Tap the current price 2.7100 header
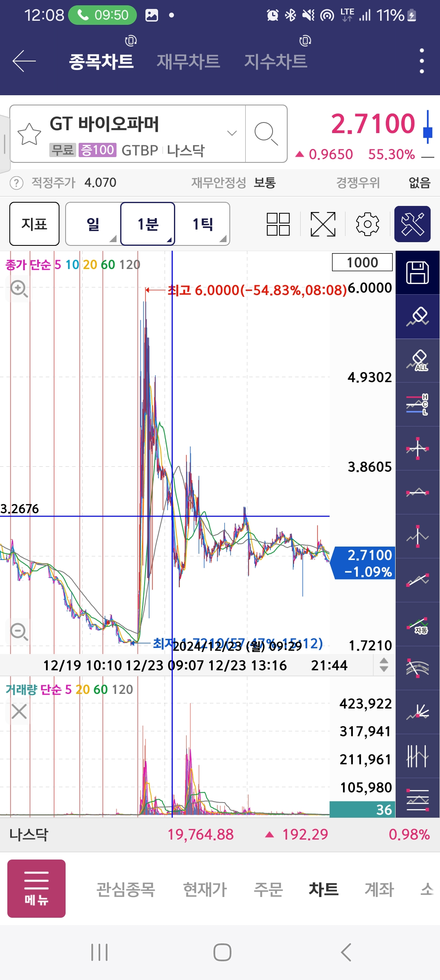The width and height of the screenshot is (440, 980). (x=373, y=124)
